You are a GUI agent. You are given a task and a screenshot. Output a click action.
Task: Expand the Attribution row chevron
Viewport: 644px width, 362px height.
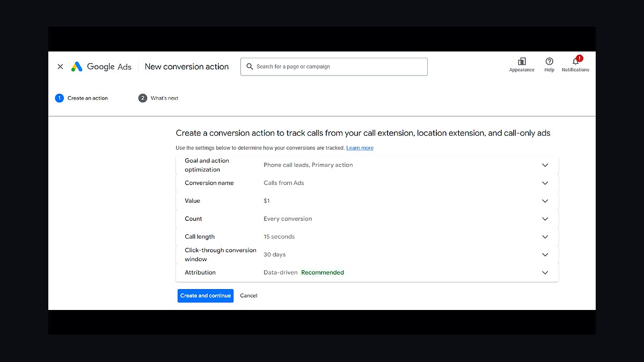click(545, 272)
